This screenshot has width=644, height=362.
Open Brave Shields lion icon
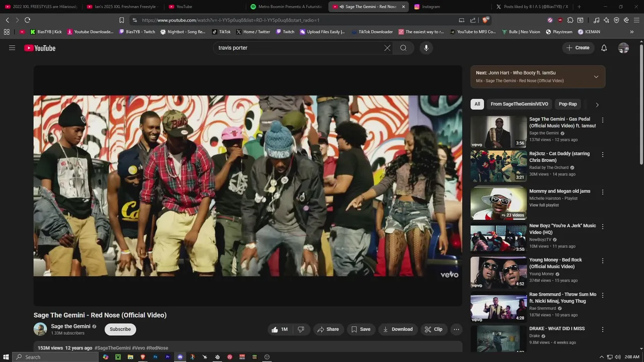(485, 20)
